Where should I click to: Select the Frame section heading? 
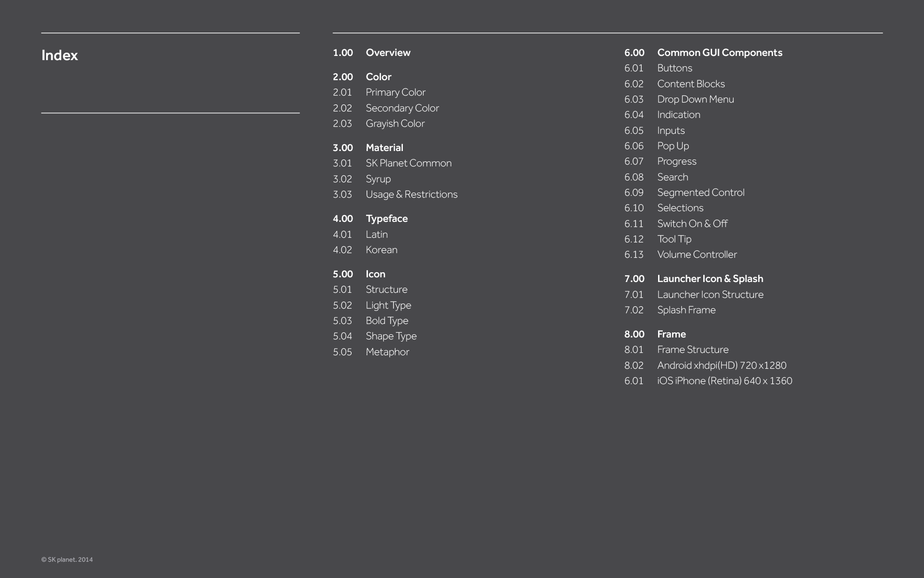coord(671,334)
